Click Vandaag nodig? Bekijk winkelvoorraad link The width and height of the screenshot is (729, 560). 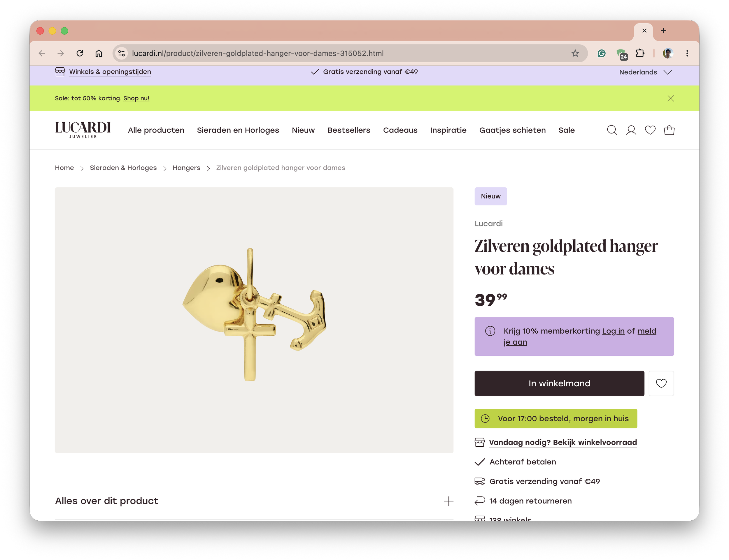pos(562,442)
